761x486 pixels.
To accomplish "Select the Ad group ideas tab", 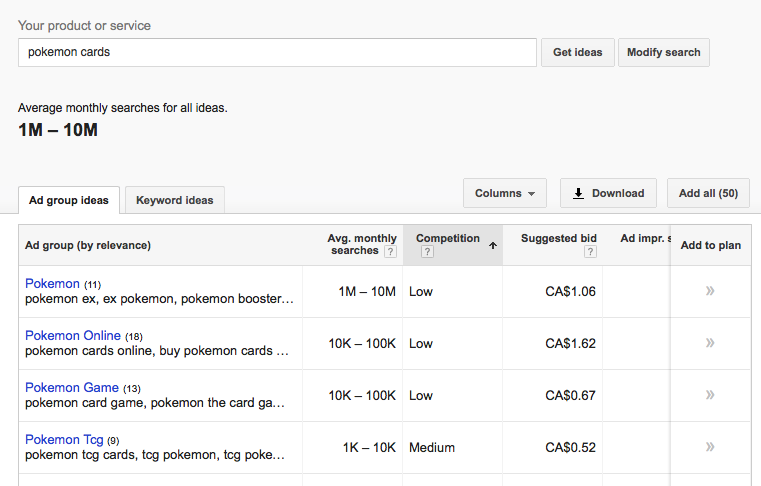I will (x=69, y=200).
